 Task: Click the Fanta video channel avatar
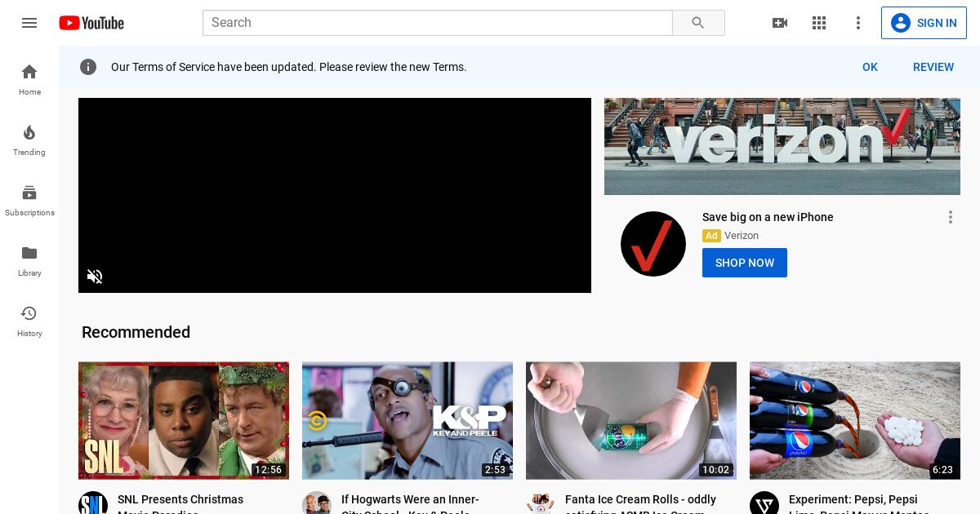(541, 503)
